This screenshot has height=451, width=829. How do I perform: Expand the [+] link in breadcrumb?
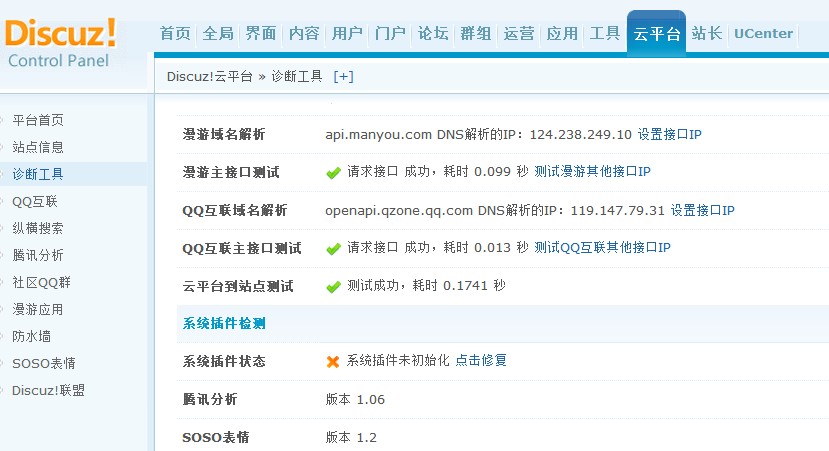point(343,77)
